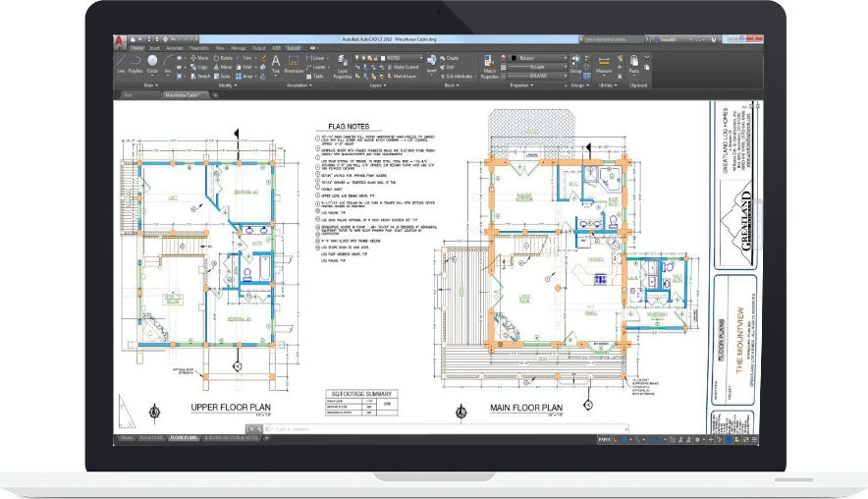Click the Scale tool
This screenshot has width=868, height=499.
click(222, 77)
